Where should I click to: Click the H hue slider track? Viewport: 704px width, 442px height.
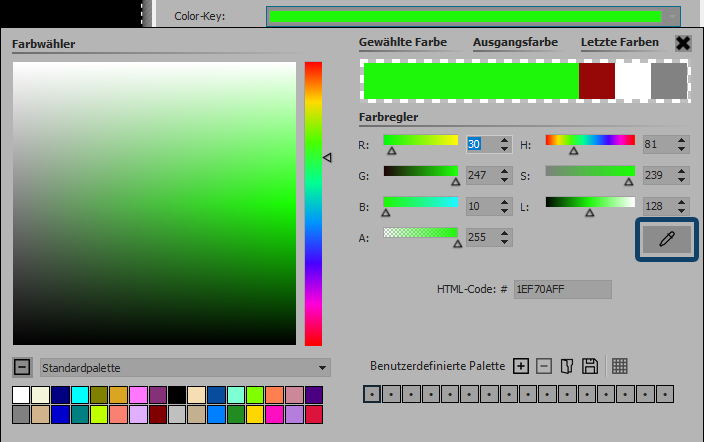click(x=590, y=140)
